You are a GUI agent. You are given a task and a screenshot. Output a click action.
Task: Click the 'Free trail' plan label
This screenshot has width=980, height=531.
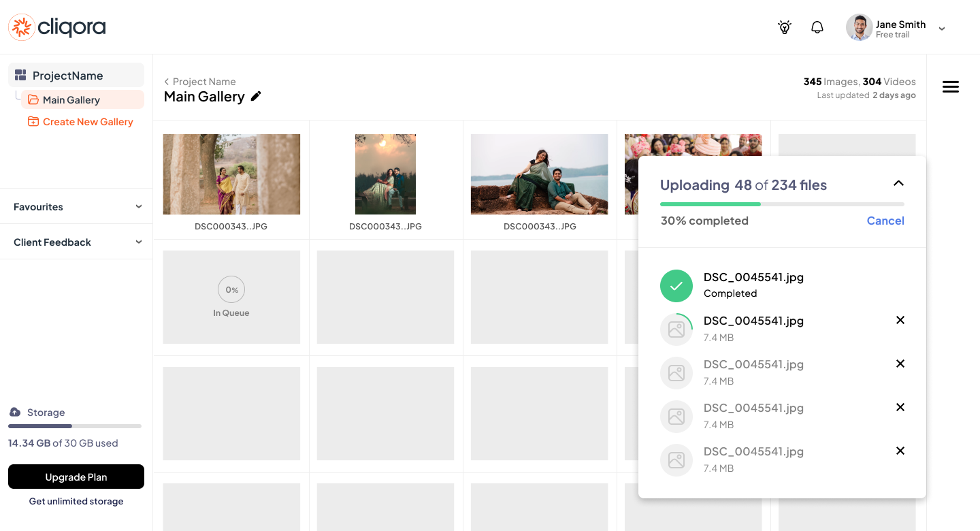893,35
